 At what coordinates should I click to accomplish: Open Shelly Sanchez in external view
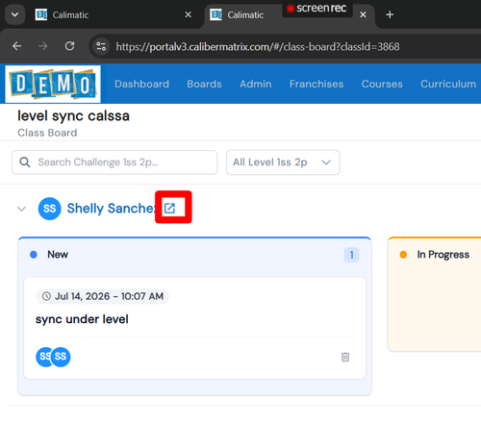169,209
